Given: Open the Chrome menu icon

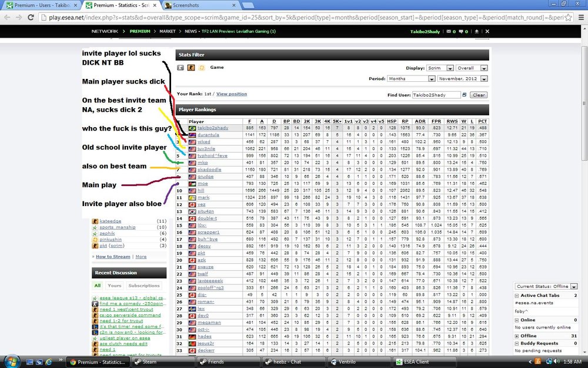Looking at the screenshot, I should [x=581, y=17].
